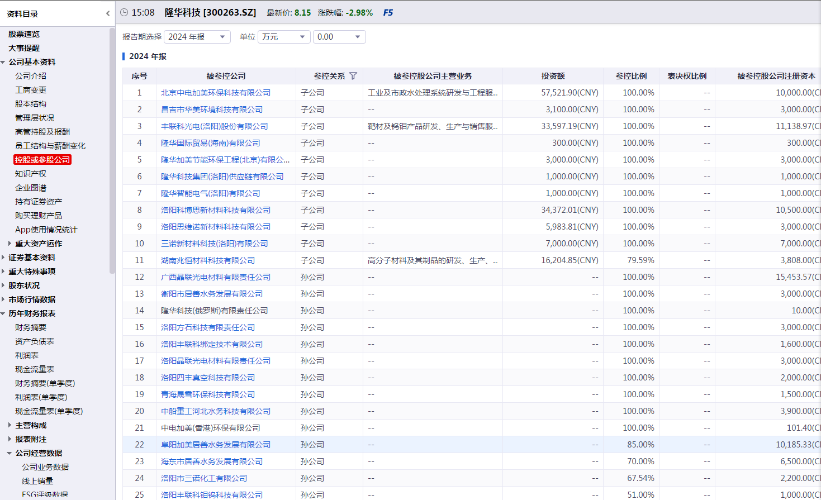Select App使用情况统计 in the sidebar

[x=46, y=229]
